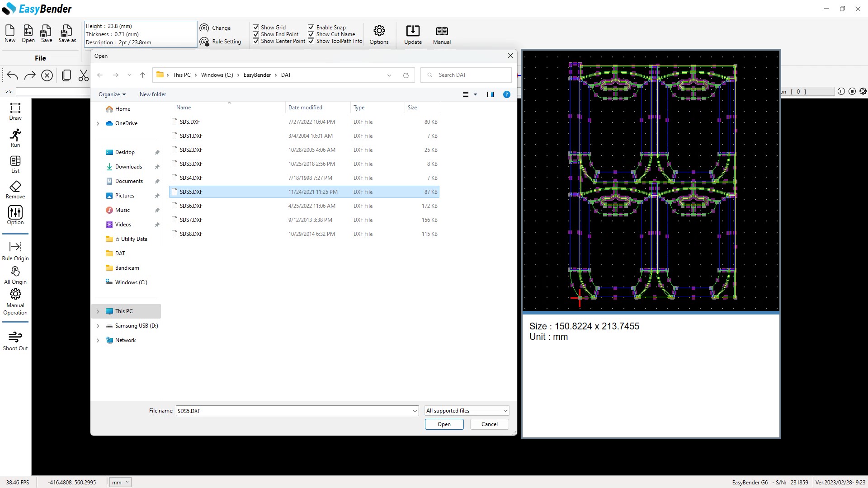Toggle the Show Grid checkbox
The width and height of the screenshot is (868, 488).
[256, 28]
